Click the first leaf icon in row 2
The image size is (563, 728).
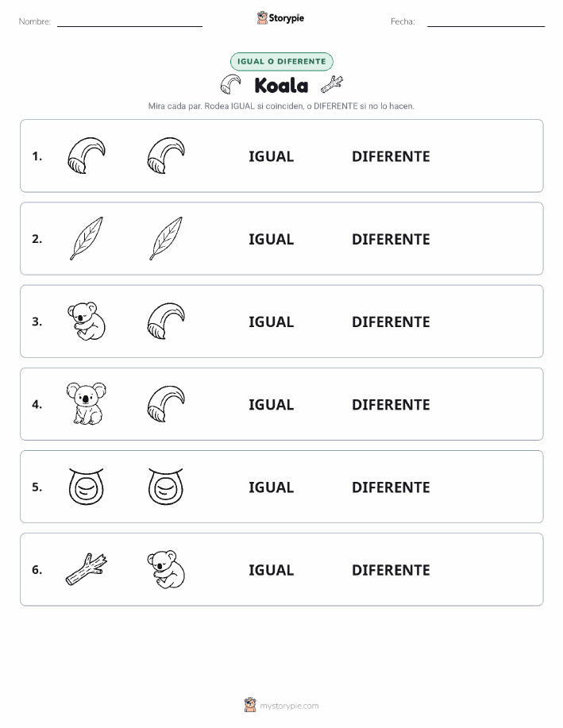(x=87, y=239)
